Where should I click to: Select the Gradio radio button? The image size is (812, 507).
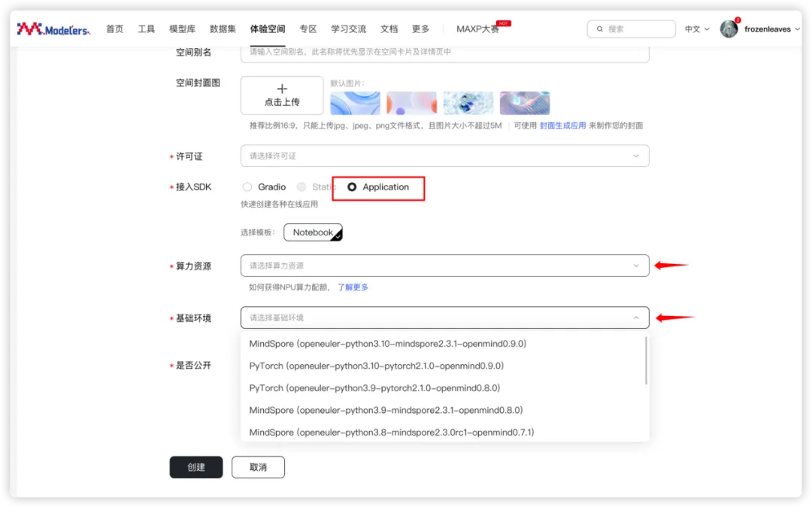pos(247,187)
